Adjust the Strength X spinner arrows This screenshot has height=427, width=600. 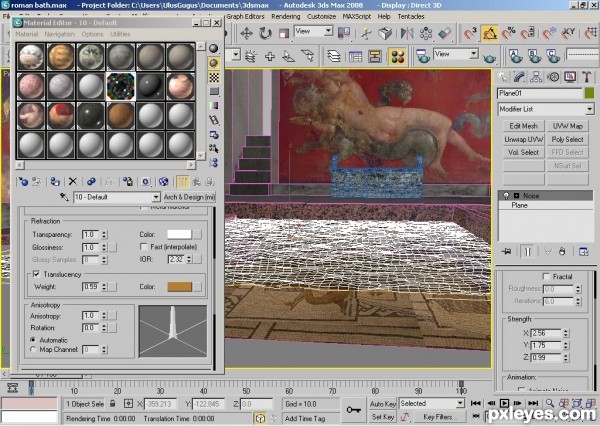566,333
